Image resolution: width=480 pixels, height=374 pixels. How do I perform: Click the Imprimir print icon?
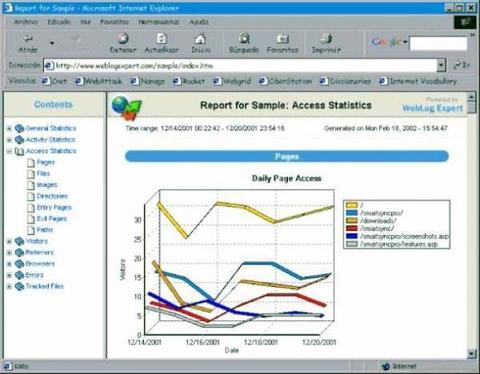click(x=326, y=39)
